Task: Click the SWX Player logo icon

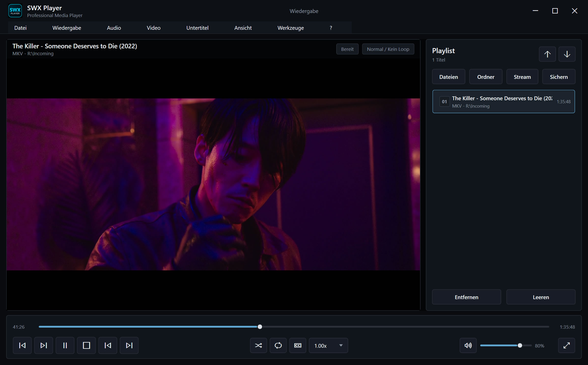Action: point(15,11)
